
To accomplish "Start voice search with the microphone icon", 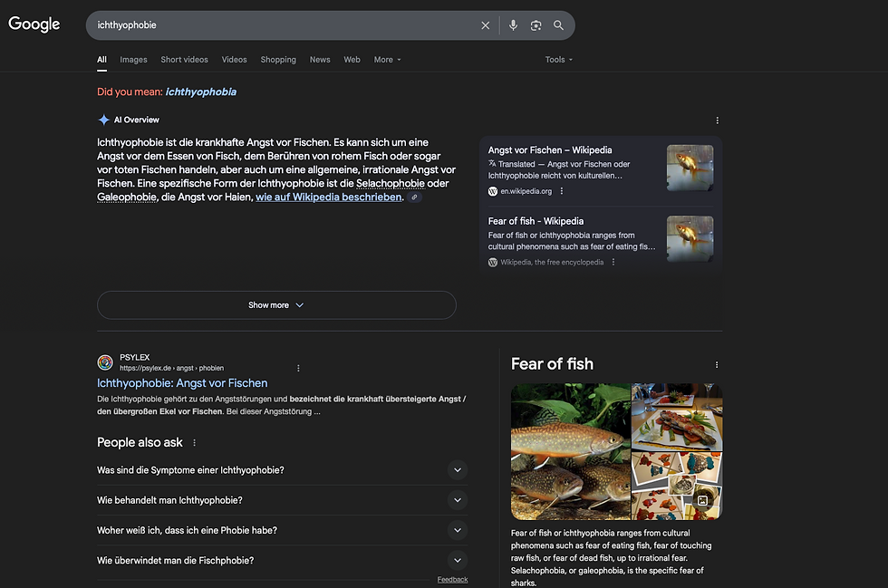I will point(513,25).
